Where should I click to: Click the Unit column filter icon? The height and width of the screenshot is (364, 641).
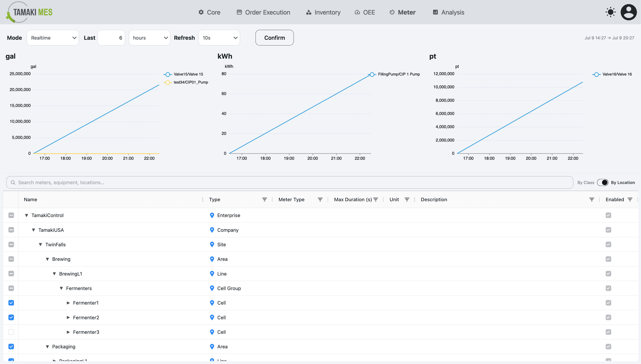[407, 199]
